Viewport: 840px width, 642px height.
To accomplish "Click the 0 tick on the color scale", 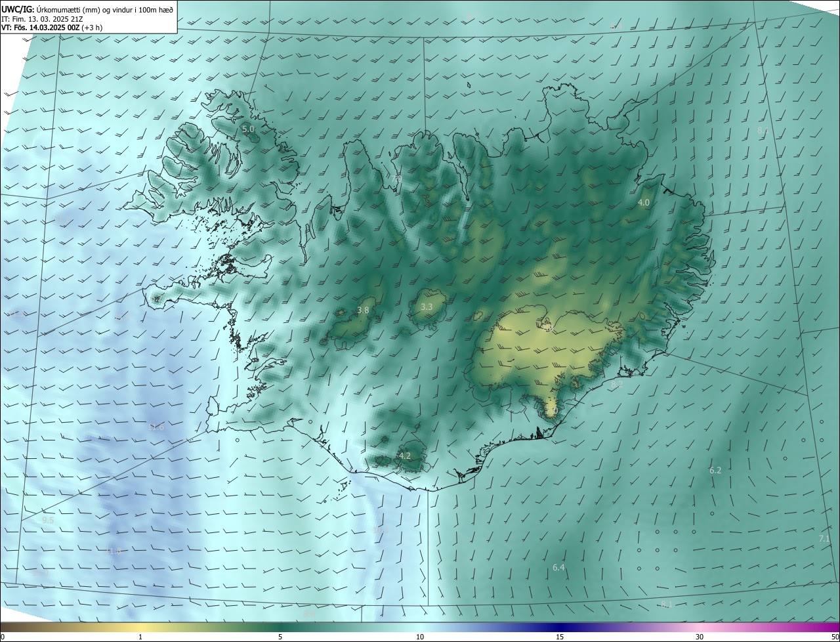I will coord(3,637).
